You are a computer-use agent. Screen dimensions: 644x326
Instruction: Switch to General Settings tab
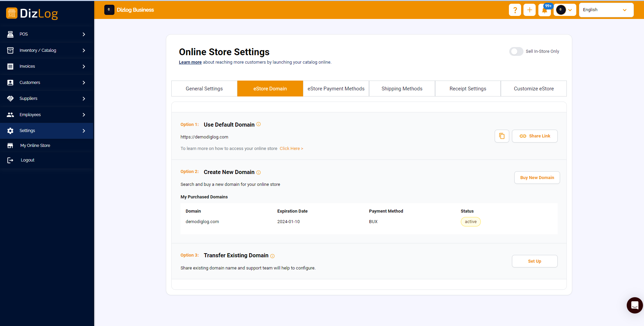pyautogui.click(x=204, y=89)
